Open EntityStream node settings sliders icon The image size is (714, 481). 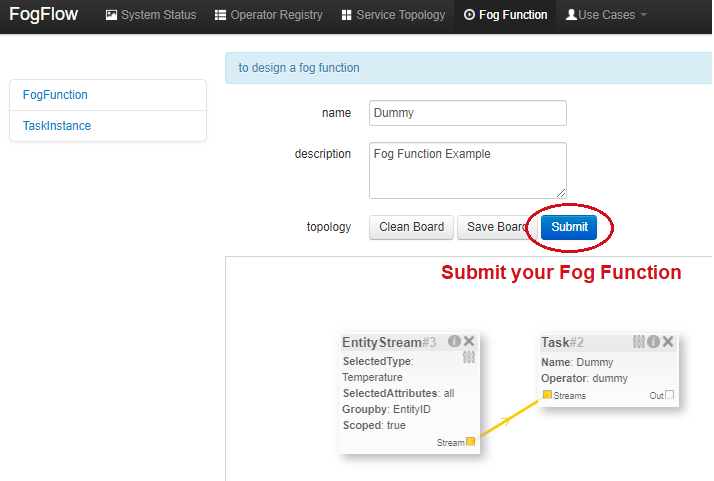tap(468, 356)
